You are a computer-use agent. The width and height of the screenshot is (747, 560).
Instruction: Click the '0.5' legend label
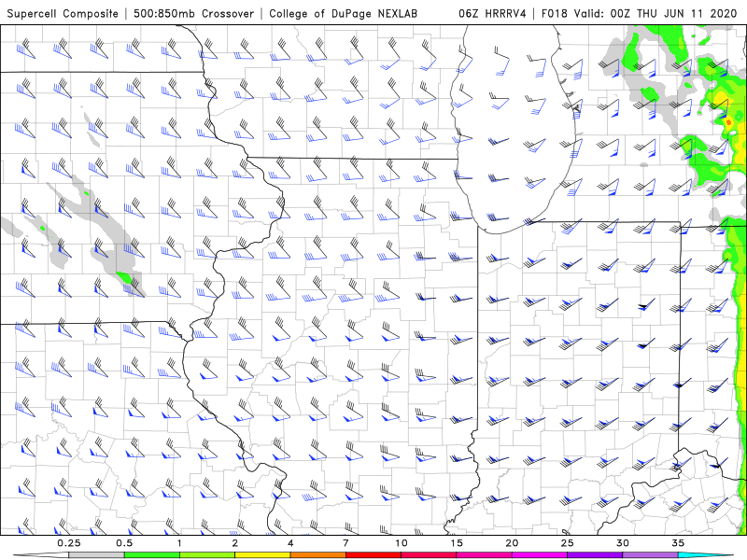[124, 543]
